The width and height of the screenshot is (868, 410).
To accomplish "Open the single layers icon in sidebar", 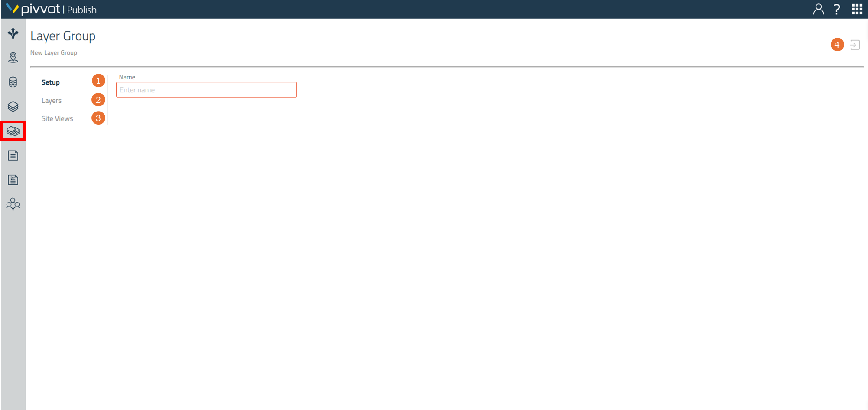I will pos(13,106).
